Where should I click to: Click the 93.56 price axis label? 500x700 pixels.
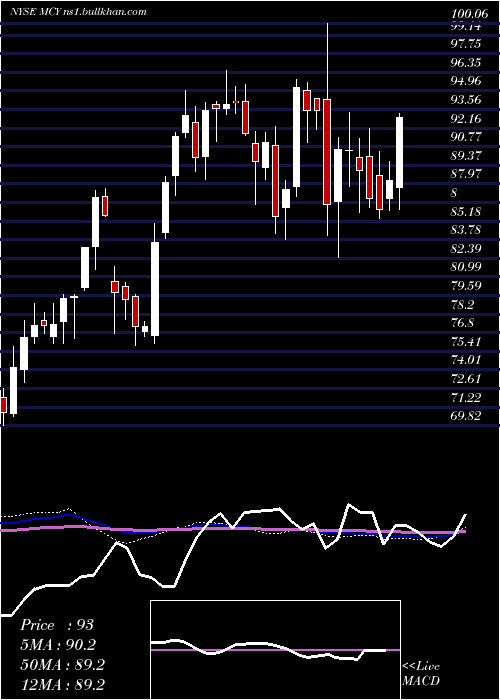[467, 100]
